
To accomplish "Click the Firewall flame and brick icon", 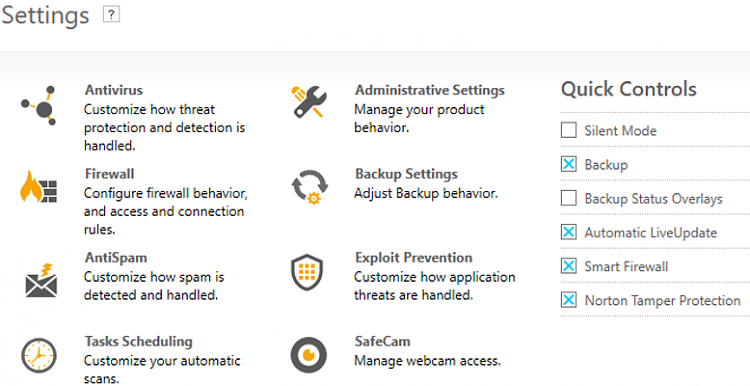I will click(38, 187).
